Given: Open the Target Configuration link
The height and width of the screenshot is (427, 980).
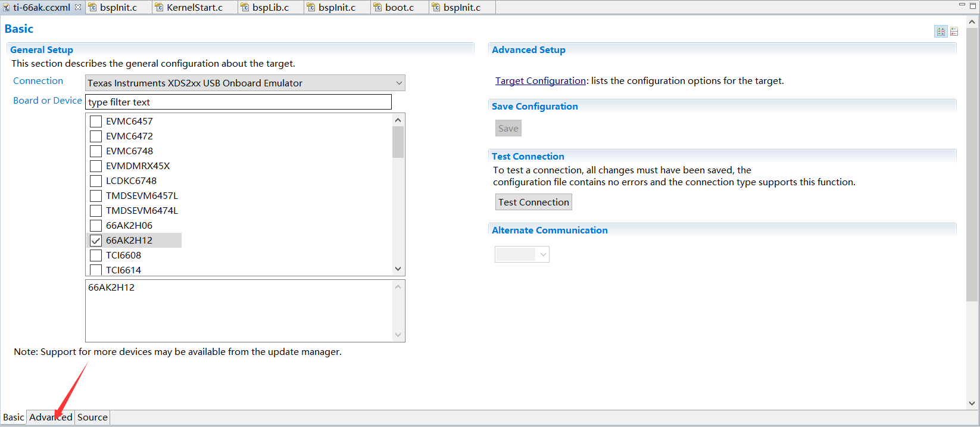Looking at the screenshot, I should tap(541, 80).
